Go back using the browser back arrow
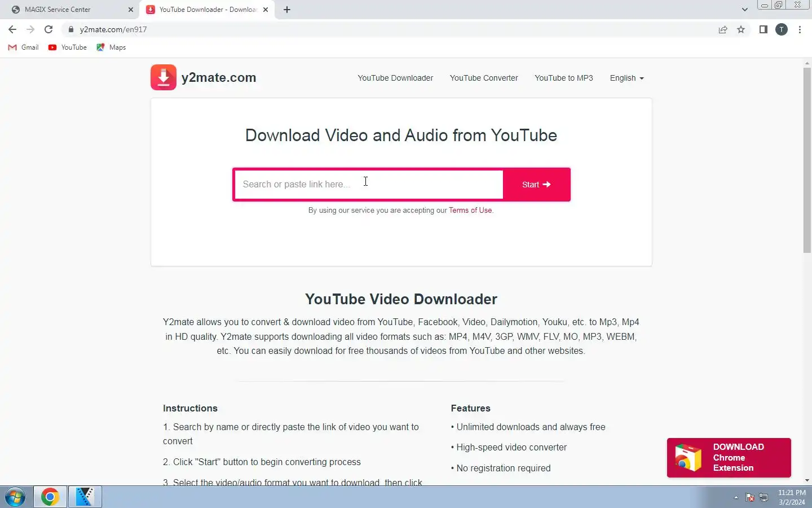The image size is (812, 508). [x=12, y=29]
